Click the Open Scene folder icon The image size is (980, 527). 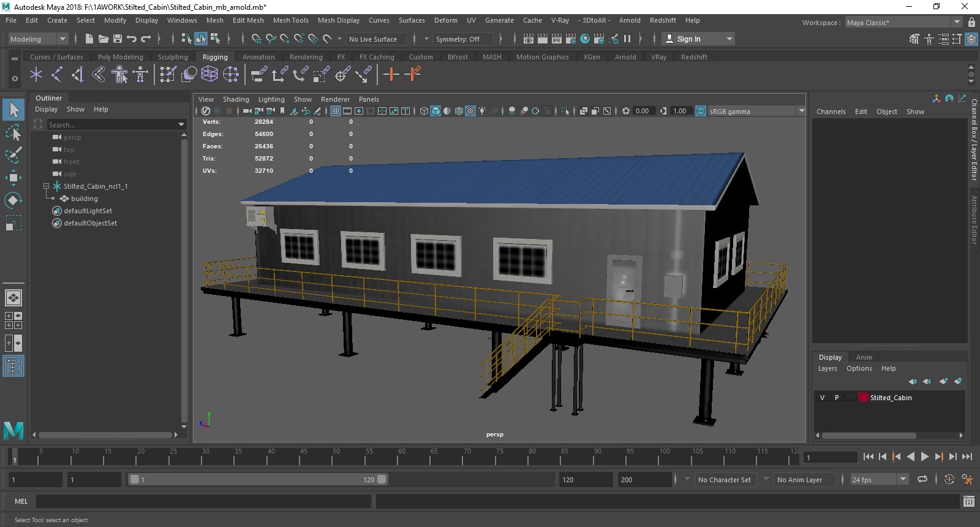pyautogui.click(x=103, y=39)
